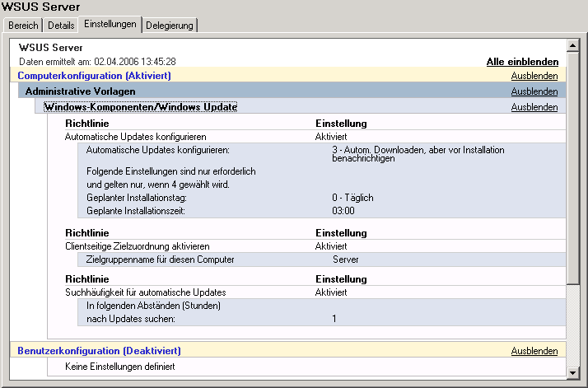Click the scrollbar up arrow
Image resolution: width=588 pixels, height=388 pixels.
(x=572, y=46)
